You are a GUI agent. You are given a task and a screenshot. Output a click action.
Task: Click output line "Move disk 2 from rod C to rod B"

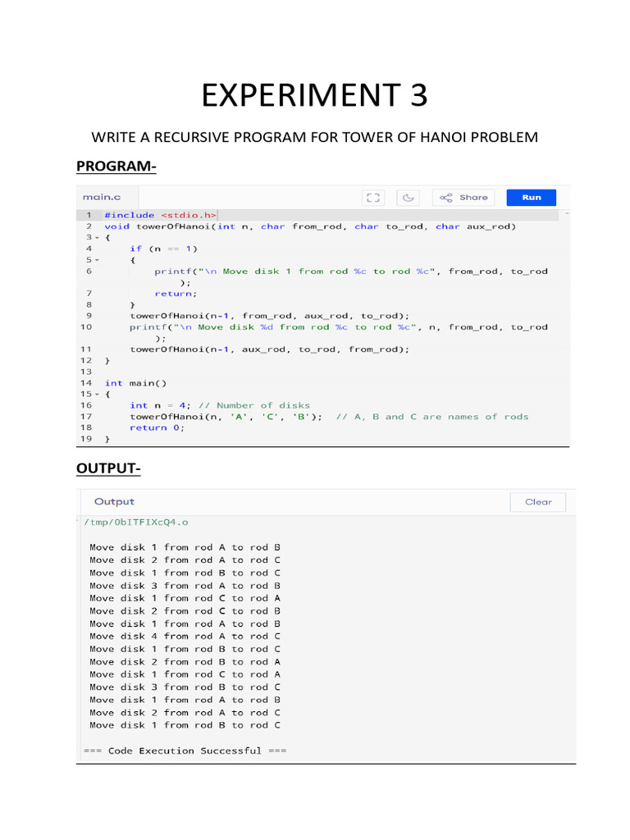click(185, 611)
